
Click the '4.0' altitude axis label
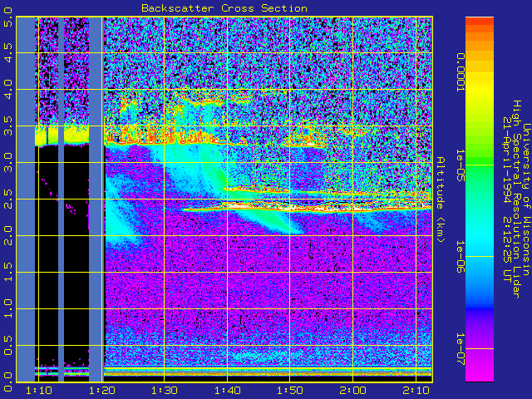pyautogui.click(x=7, y=89)
